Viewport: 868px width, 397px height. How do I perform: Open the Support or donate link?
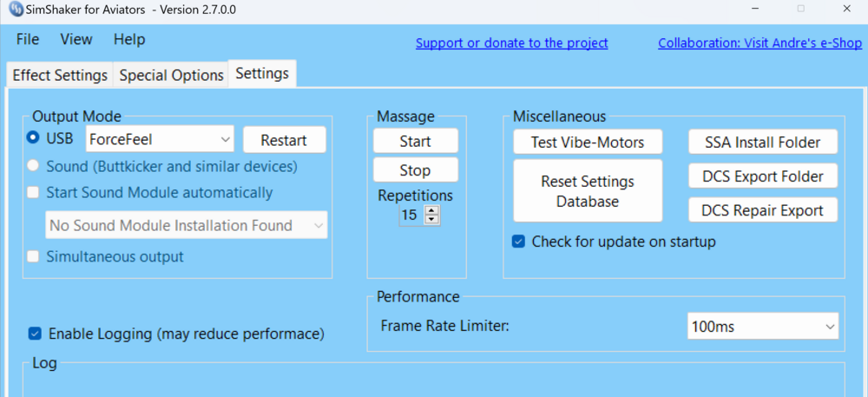click(511, 43)
